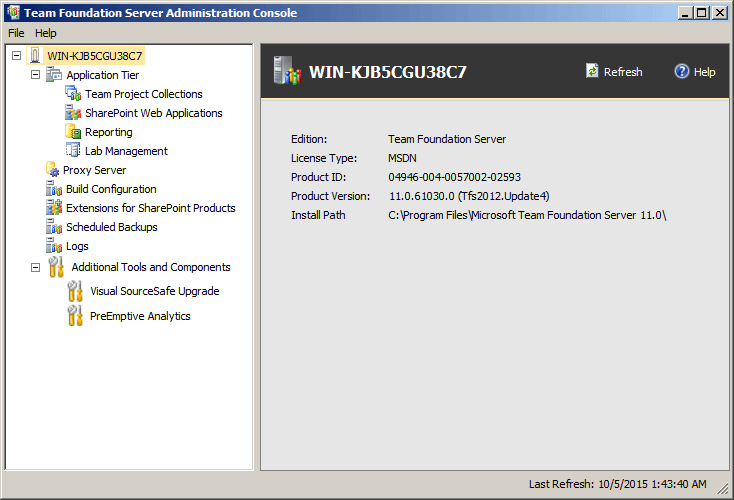Image resolution: width=734 pixels, height=500 pixels.
Task: Collapse the Application Tier node
Action: pos(36,75)
